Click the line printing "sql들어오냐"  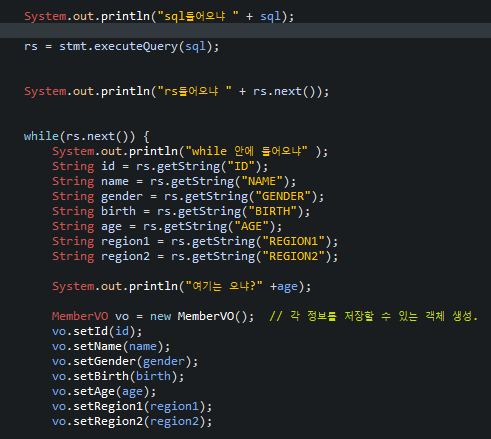[159, 16]
